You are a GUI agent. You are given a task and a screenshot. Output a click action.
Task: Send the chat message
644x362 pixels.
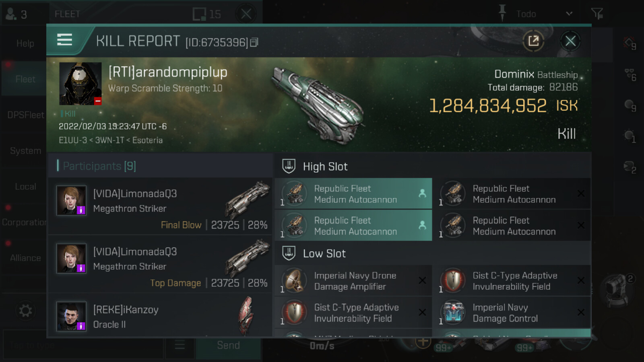point(228,346)
